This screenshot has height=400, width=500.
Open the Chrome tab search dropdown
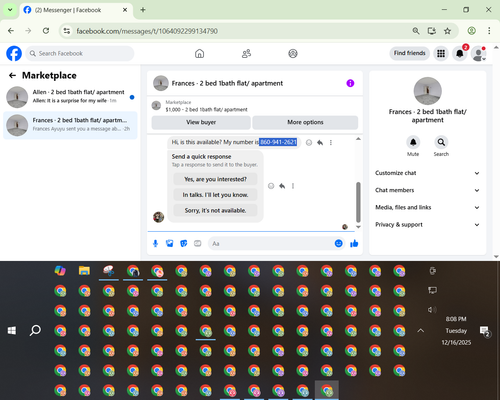click(10, 10)
